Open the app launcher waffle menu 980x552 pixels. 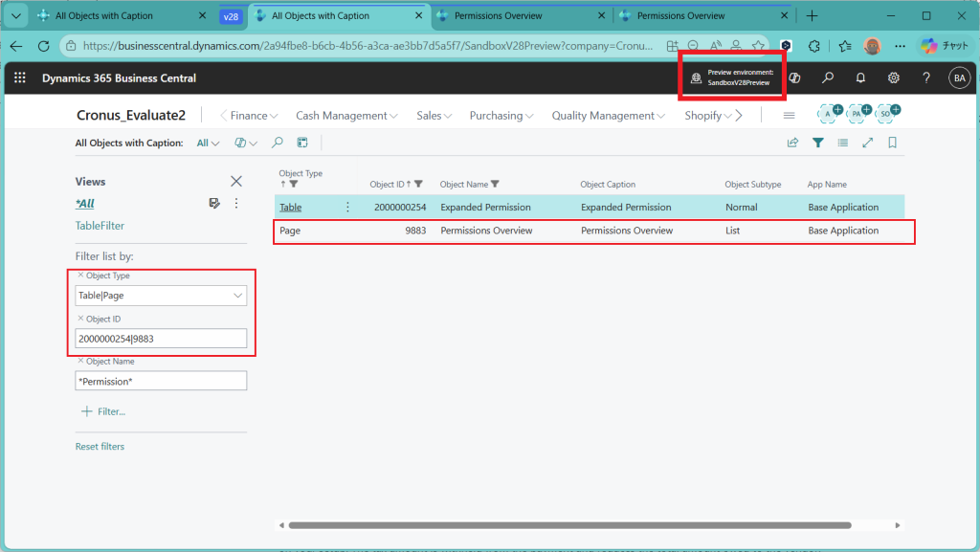[20, 78]
